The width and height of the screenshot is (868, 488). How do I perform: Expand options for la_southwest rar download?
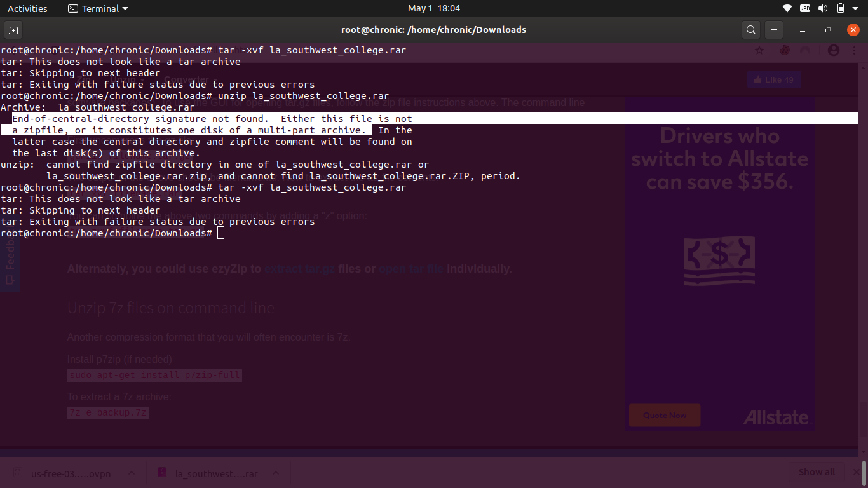(276, 473)
